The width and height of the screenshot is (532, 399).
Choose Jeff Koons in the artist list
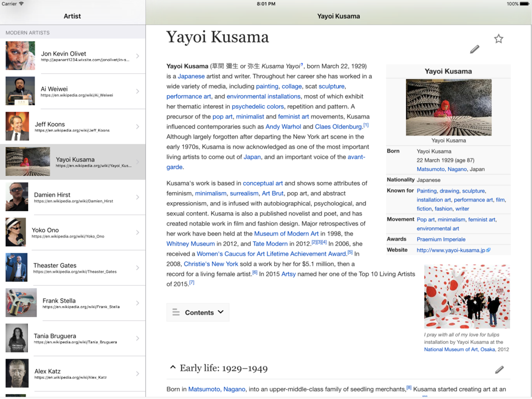[72, 127]
